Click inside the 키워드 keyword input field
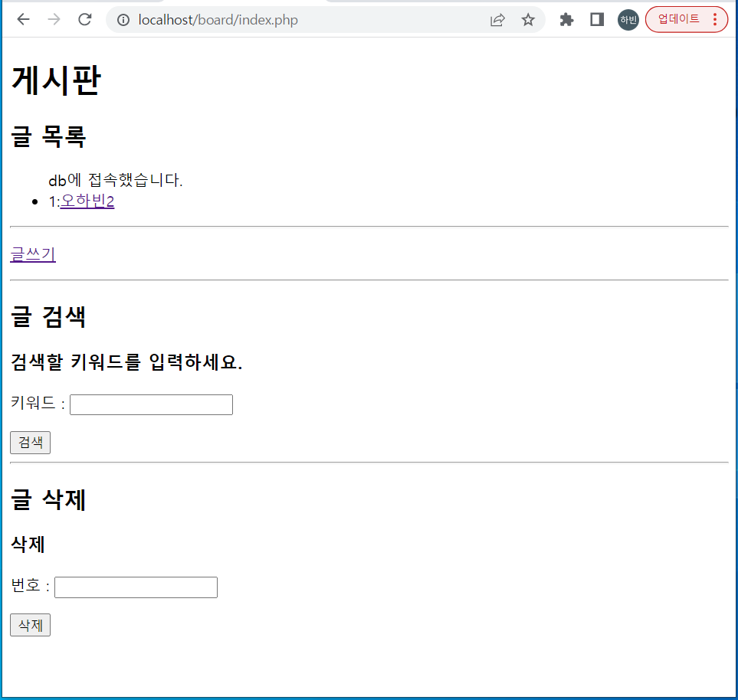738x700 pixels. pyautogui.click(x=150, y=404)
